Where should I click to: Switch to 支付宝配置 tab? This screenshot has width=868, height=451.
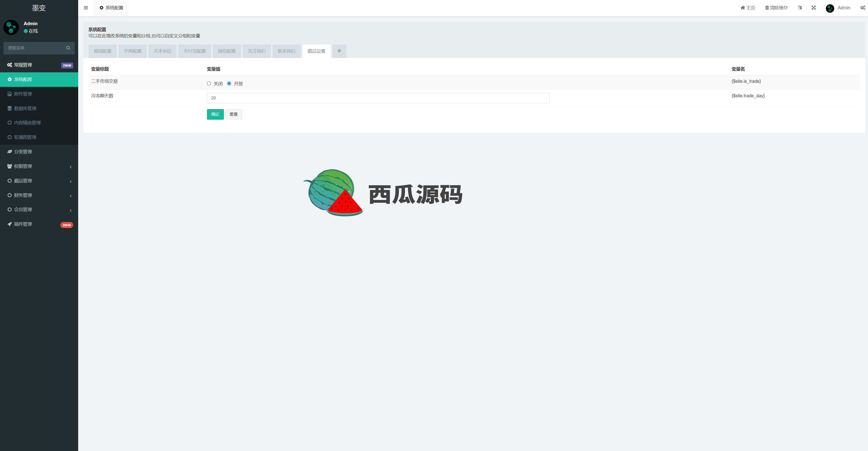(194, 51)
